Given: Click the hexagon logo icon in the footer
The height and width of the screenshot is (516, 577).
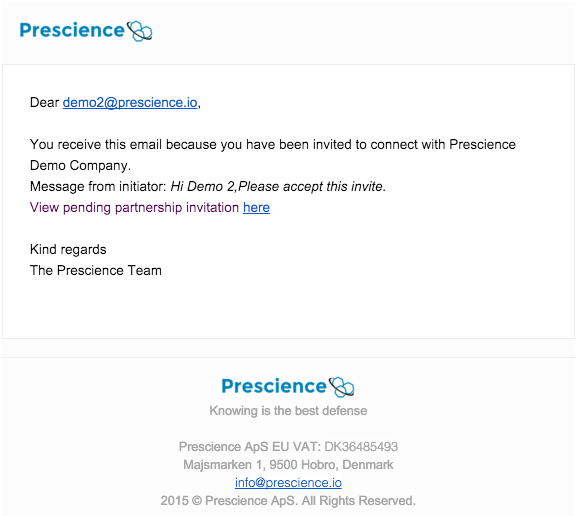Looking at the screenshot, I should 341,387.
